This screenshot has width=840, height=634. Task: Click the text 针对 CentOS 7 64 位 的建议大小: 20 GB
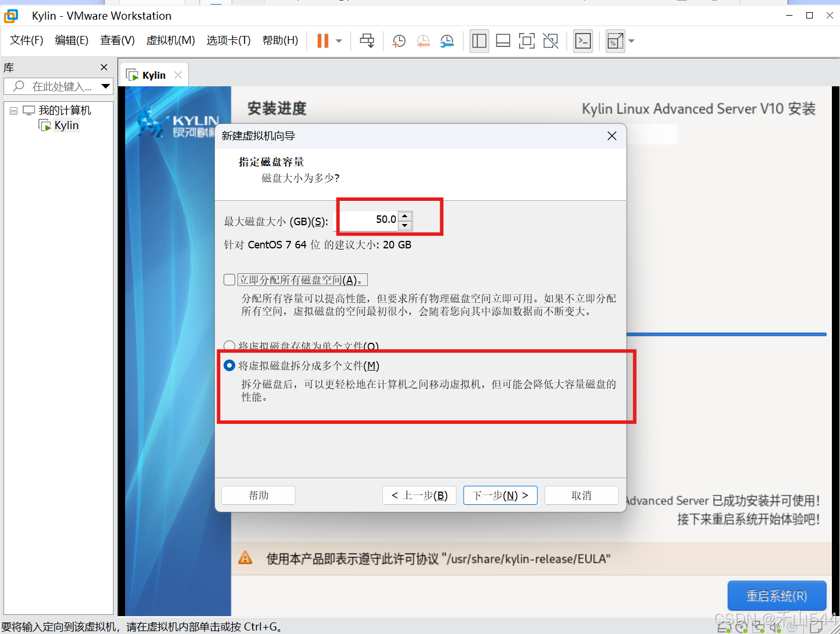pos(317,244)
